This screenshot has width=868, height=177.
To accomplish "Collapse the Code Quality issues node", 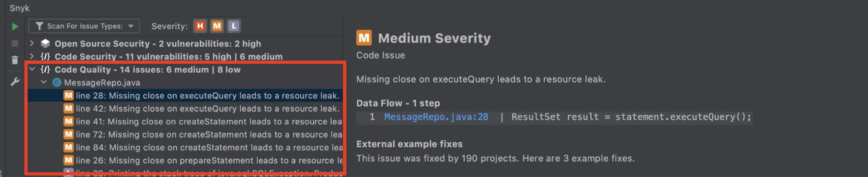I will tap(32, 69).
